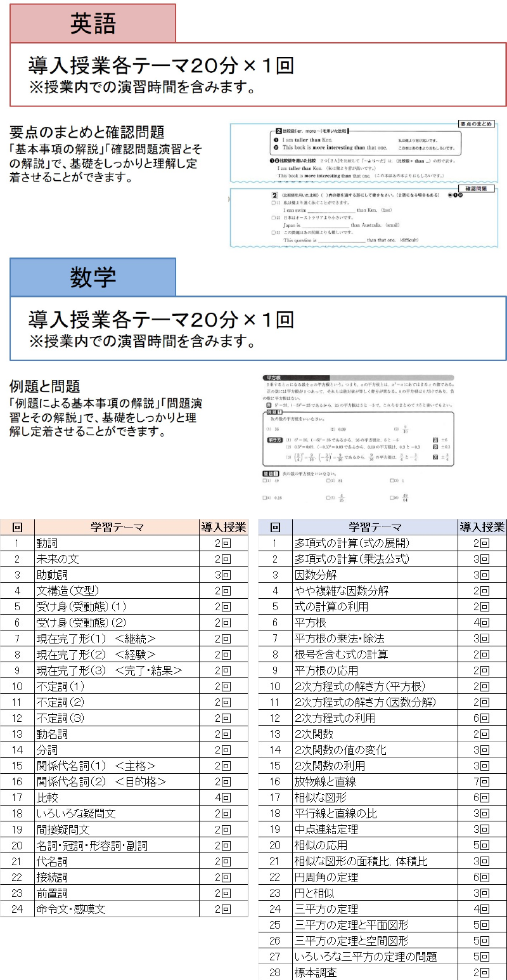Click 導入授業各テーマ20分×1回 text under 数学

coord(161,319)
